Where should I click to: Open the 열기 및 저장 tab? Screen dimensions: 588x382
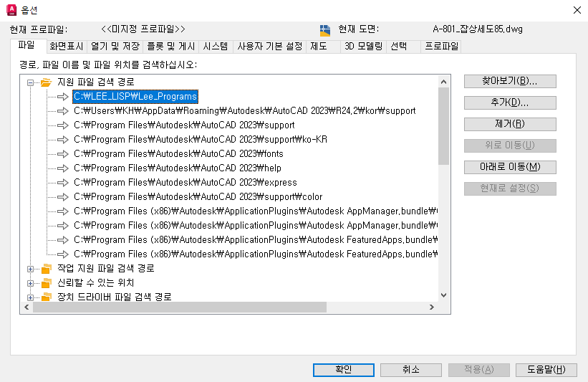click(x=115, y=47)
